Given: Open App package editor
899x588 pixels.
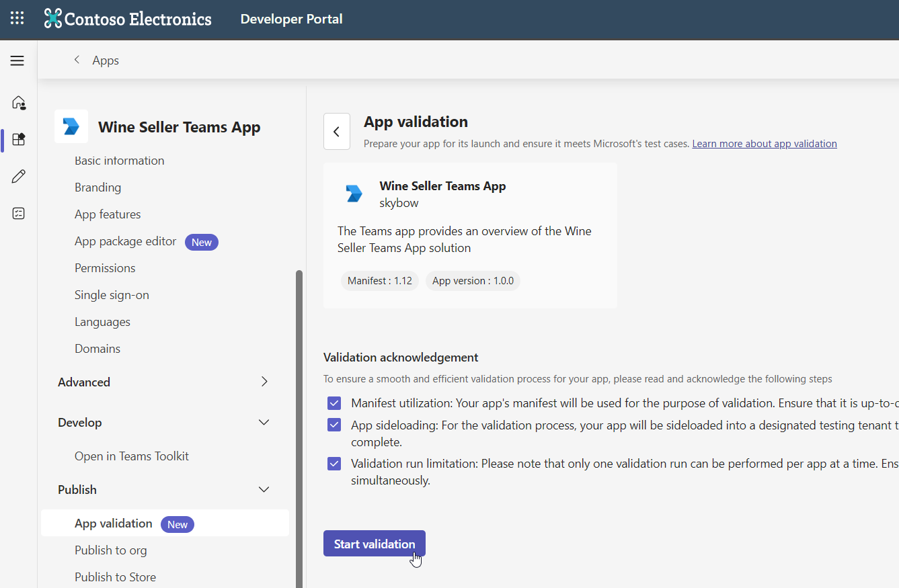Looking at the screenshot, I should tap(126, 241).
